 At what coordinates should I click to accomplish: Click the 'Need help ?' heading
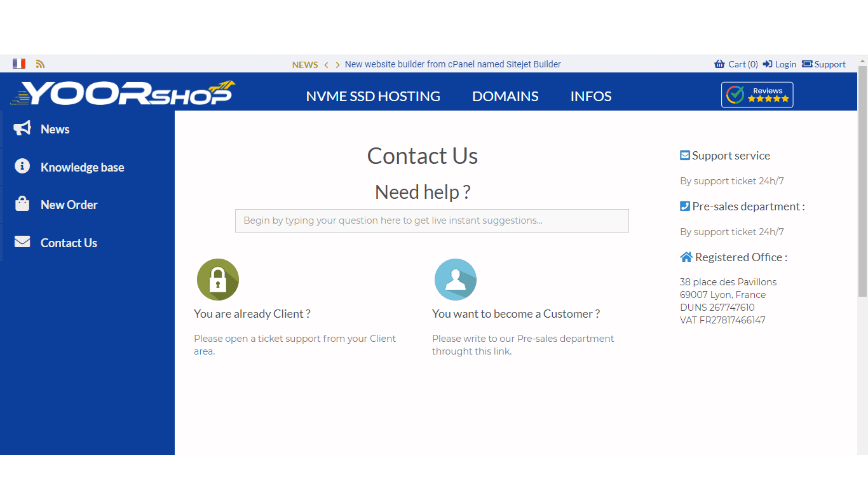click(423, 192)
